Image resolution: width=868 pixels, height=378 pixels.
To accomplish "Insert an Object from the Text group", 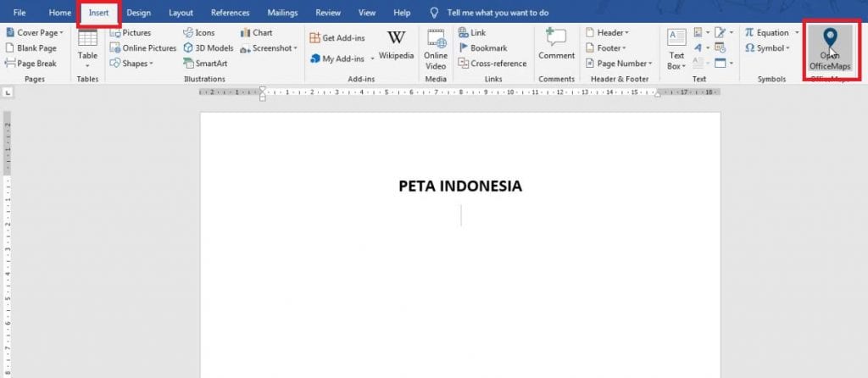I will [724, 63].
